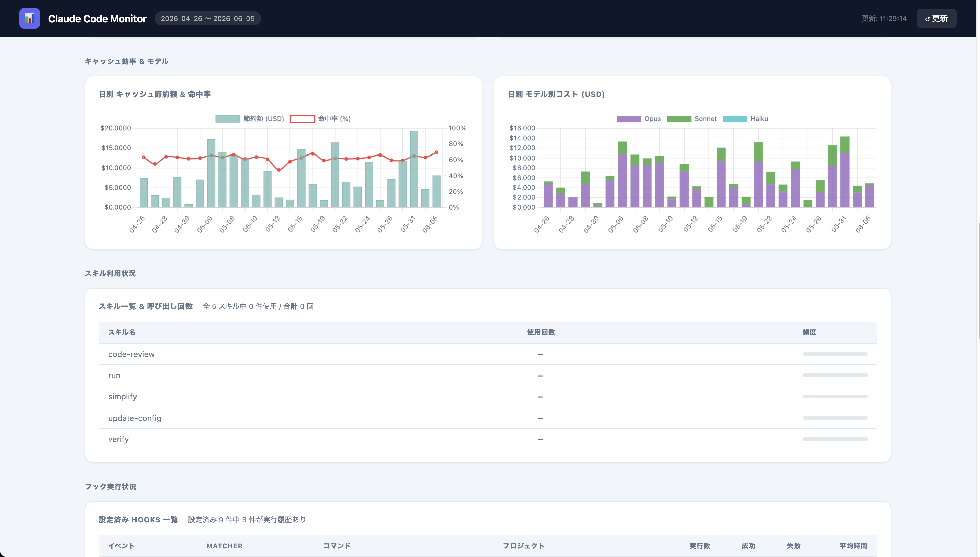Viewport: 980px width, 557px height.
Task: Click the 頻度 column header
Action: [x=809, y=332]
